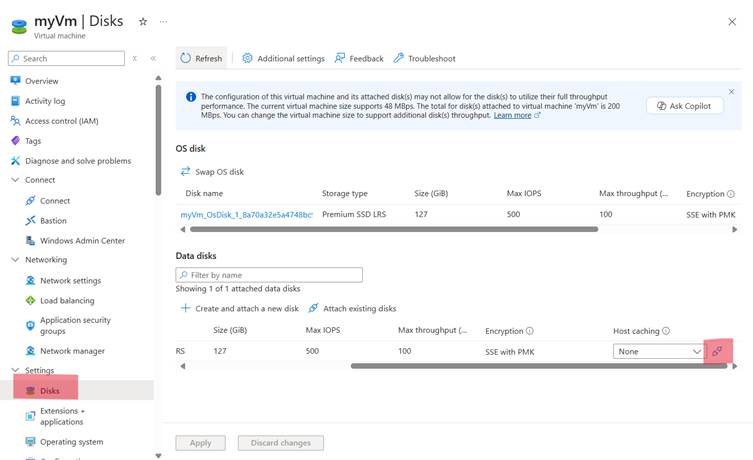This screenshot has height=460, width=753.
Task: Click sidebar scroll down arrow
Action: coord(158,456)
